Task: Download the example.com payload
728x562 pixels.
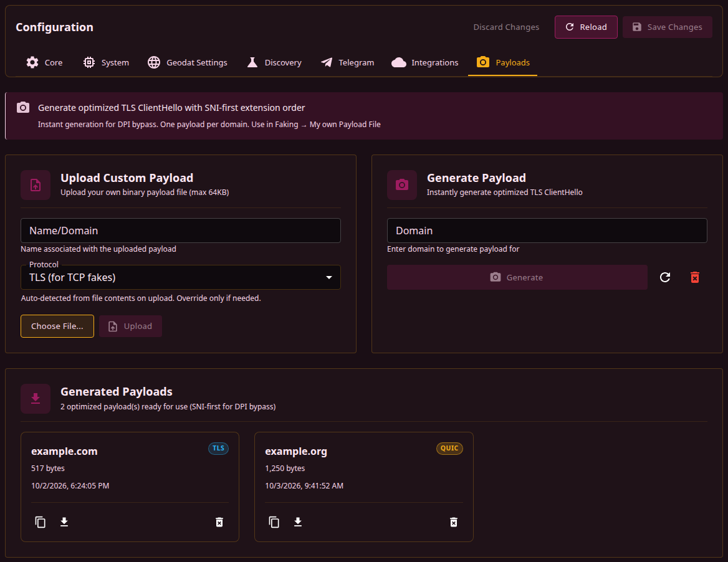Action: (x=65, y=522)
